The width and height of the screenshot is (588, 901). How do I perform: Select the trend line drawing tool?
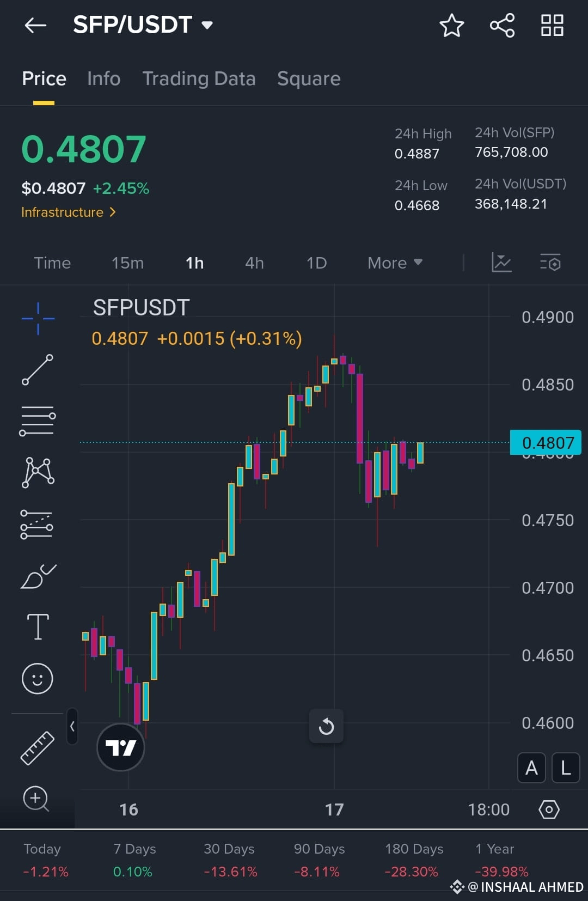tap(37, 369)
